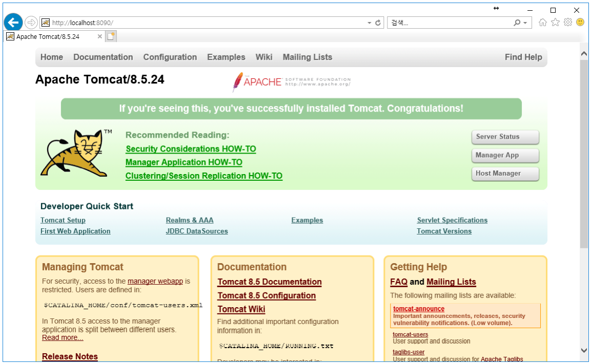This screenshot has height=364, width=592.
Task: Open Clustering/Session Replication HOW-TO link
Action: (204, 176)
